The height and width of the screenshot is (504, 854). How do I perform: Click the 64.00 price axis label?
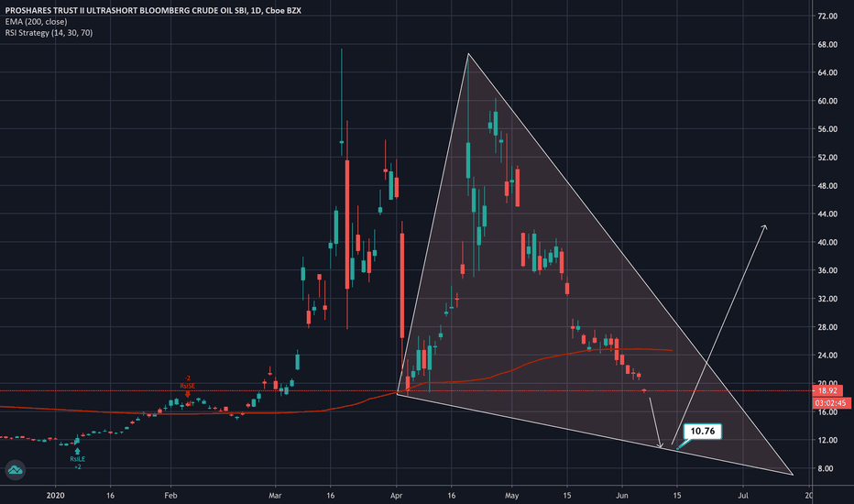pos(827,72)
